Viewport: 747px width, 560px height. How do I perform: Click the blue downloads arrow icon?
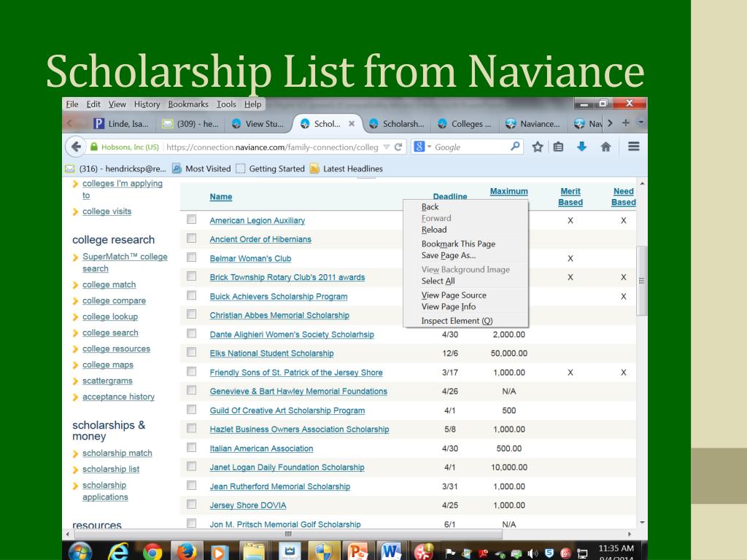pos(581,147)
